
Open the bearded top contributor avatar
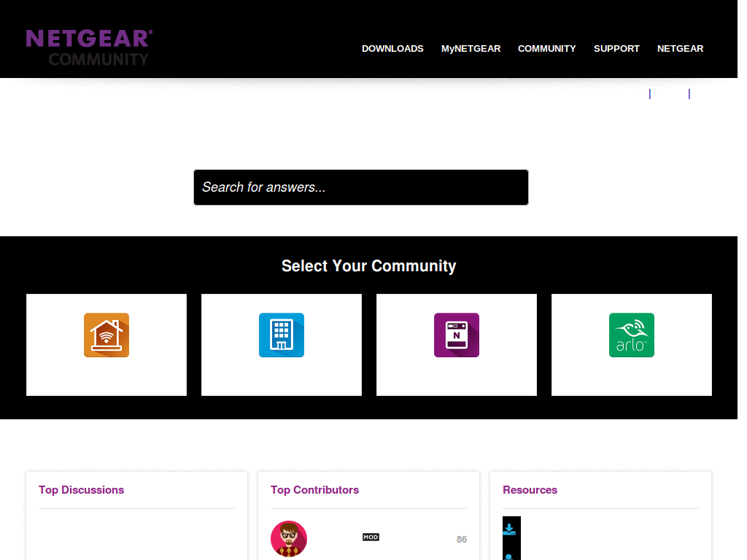click(x=289, y=539)
